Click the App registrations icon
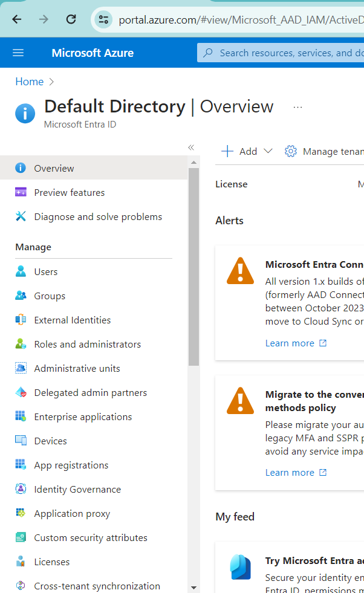Image resolution: width=364 pixels, height=593 pixels. click(x=21, y=464)
